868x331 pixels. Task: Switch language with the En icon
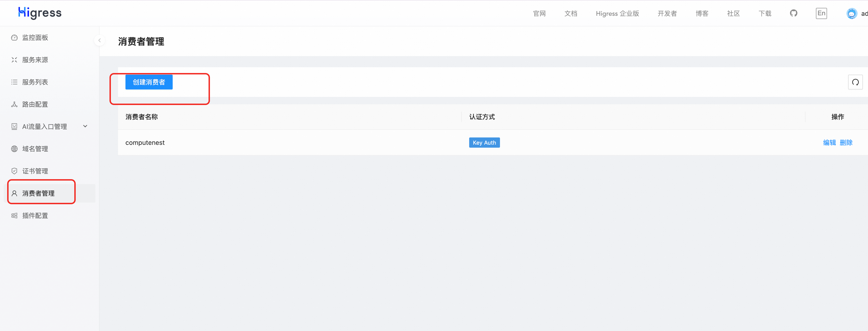821,13
